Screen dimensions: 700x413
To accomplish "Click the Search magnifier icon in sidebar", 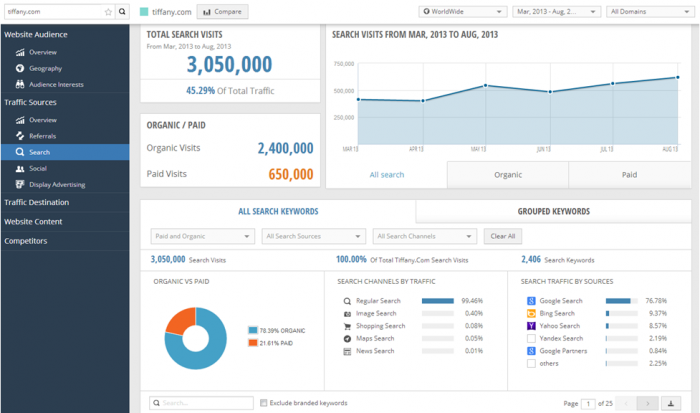I will [20, 152].
